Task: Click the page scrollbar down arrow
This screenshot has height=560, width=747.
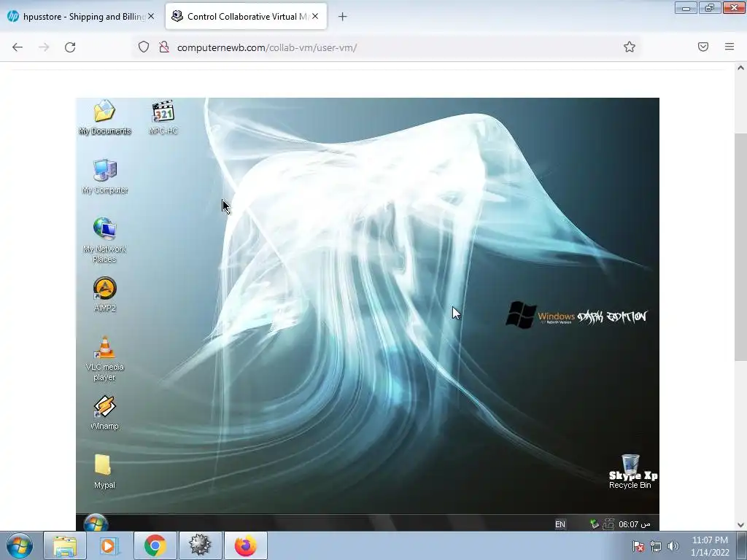Action: pos(741,525)
